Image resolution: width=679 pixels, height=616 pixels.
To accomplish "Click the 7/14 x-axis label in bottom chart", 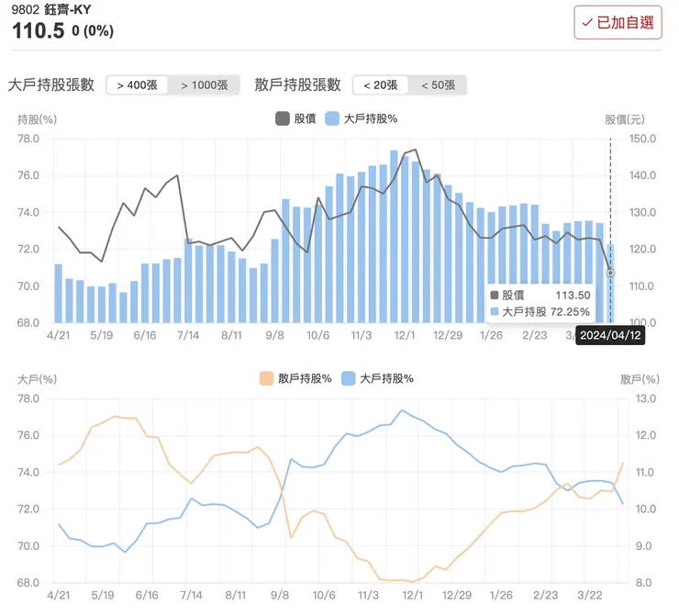I will [191, 595].
